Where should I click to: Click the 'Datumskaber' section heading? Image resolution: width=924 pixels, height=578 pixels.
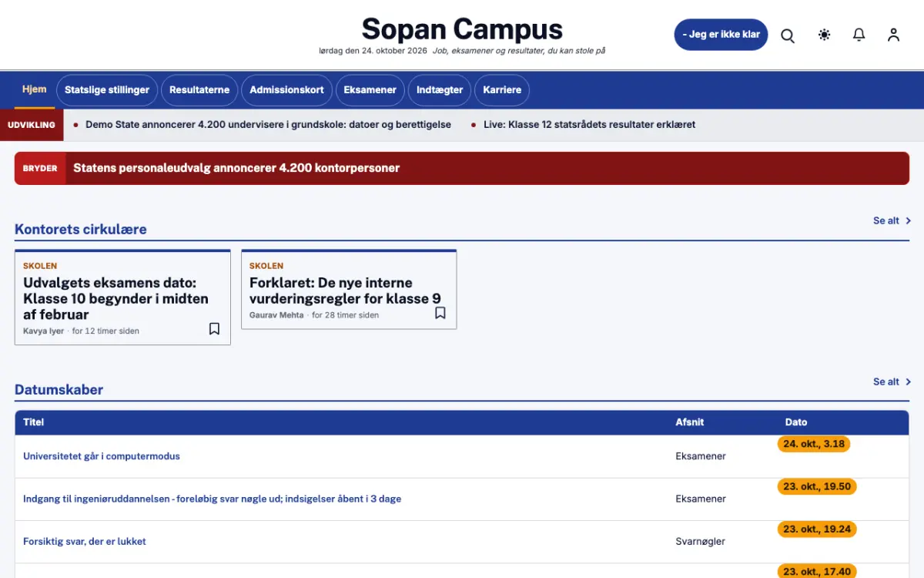[59, 390]
